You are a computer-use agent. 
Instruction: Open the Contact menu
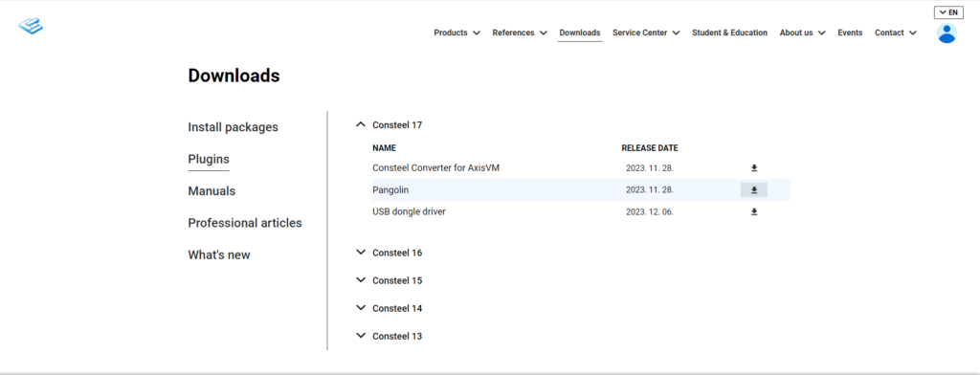tap(895, 33)
